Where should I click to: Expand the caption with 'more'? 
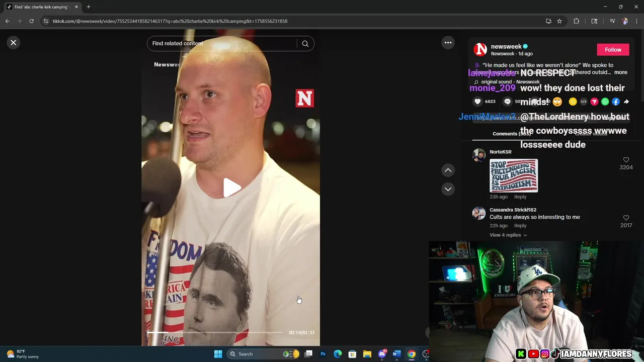(620, 72)
